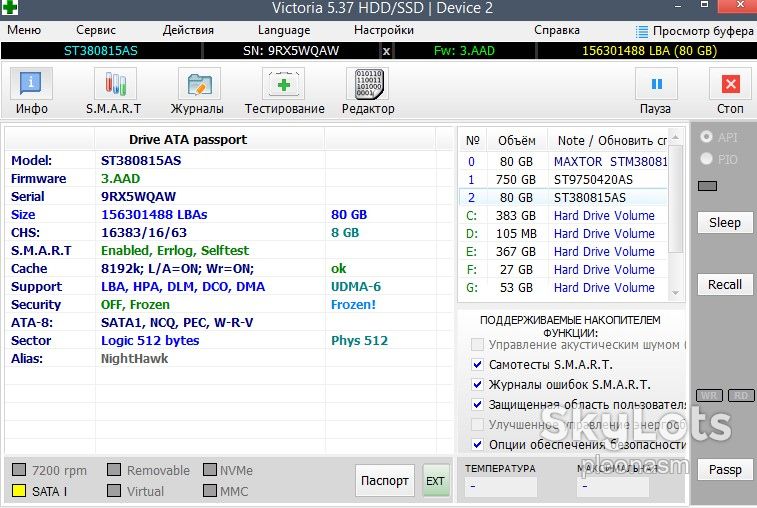Screen dimensions: 757x508
Task: Select the G: 53 GB volume row
Action: pos(563,287)
